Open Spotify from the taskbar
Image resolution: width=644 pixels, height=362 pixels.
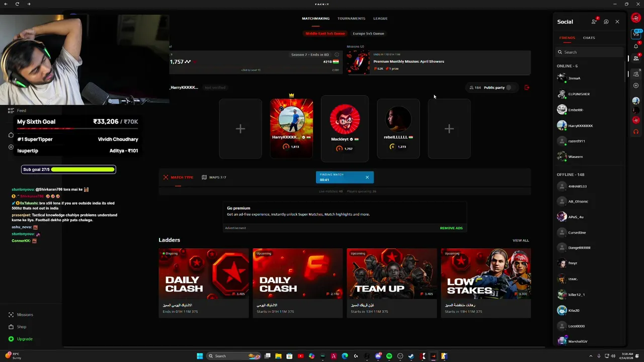pos(389,356)
